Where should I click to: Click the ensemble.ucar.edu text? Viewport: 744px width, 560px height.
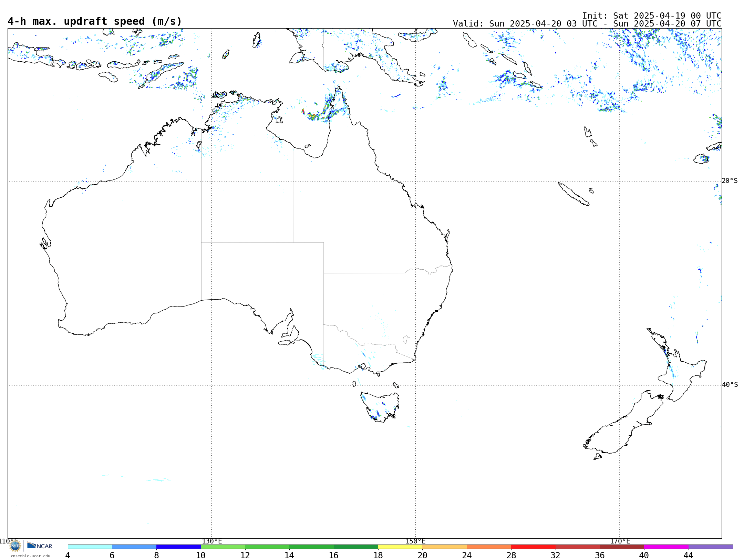click(x=30, y=556)
